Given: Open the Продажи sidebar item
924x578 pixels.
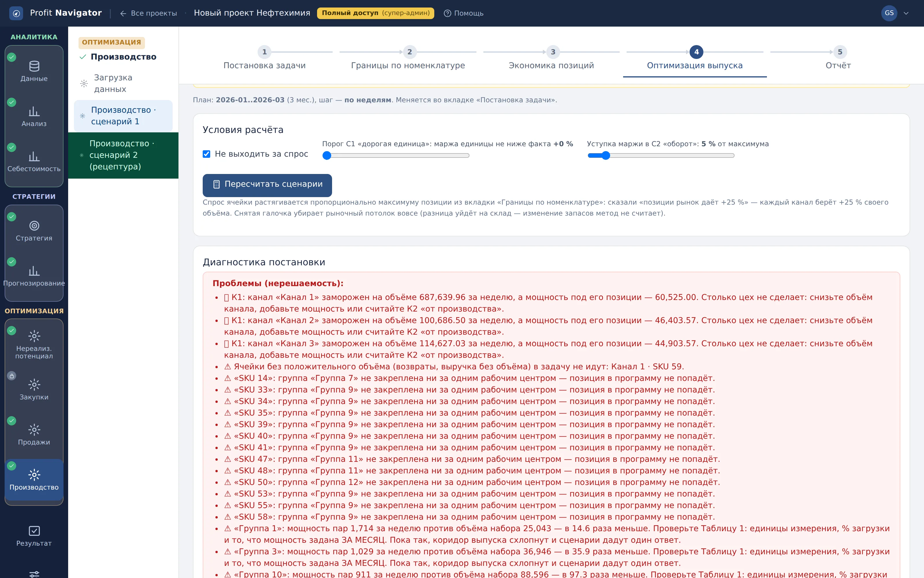Looking at the screenshot, I should [34, 435].
